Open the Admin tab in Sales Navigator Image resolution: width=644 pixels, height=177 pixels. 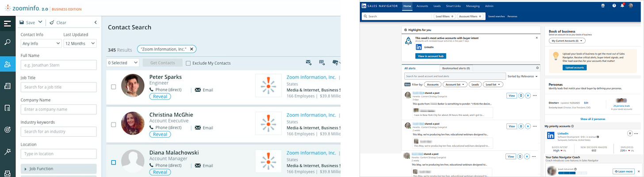489,6
